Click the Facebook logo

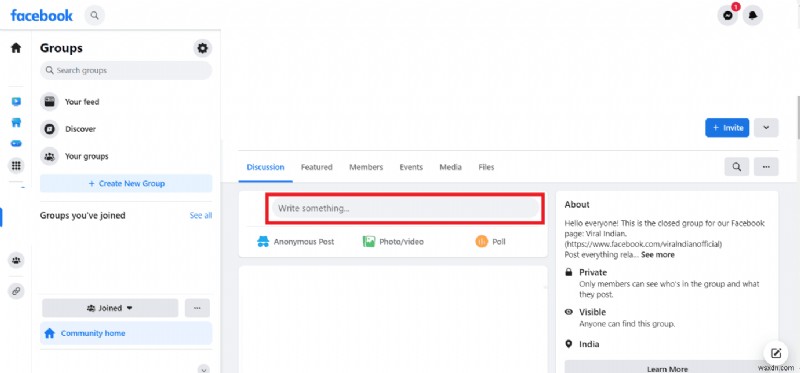point(41,15)
